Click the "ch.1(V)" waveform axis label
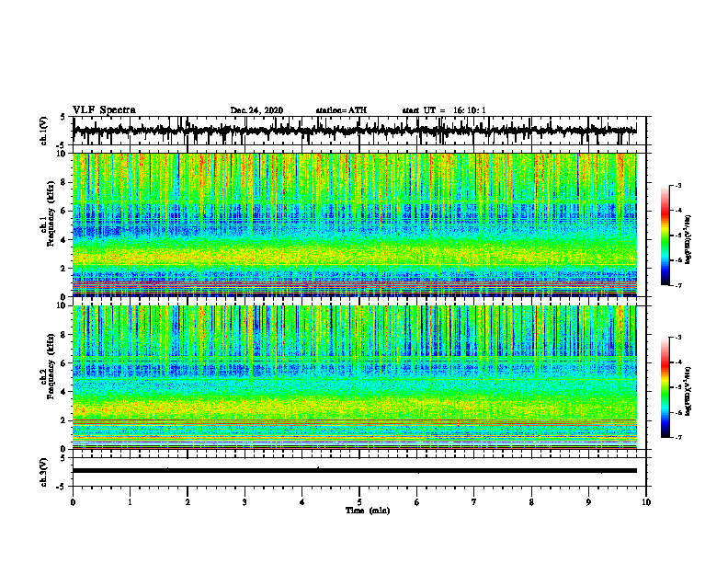Image resolution: width=728 pixels, height=563 pixels. [44, 131]
